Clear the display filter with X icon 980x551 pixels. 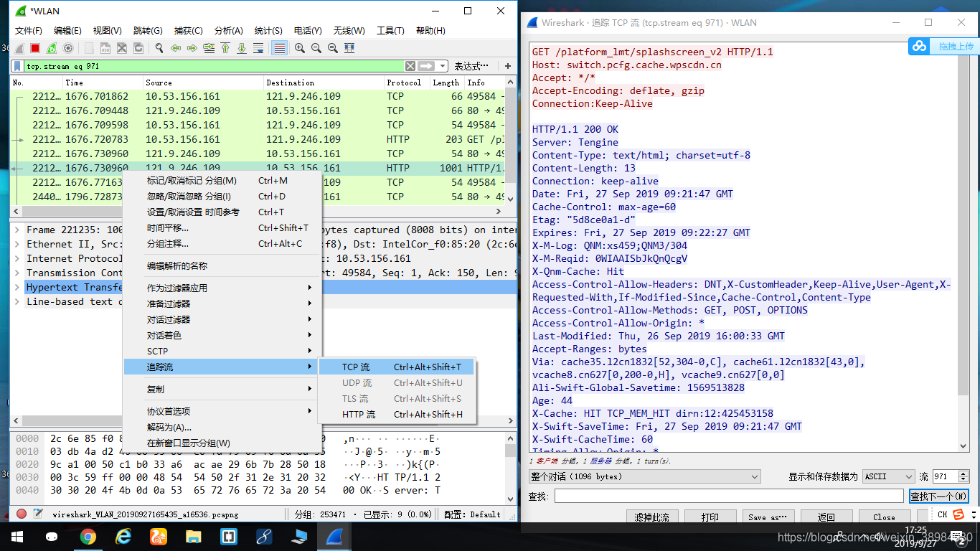[410, 66]
